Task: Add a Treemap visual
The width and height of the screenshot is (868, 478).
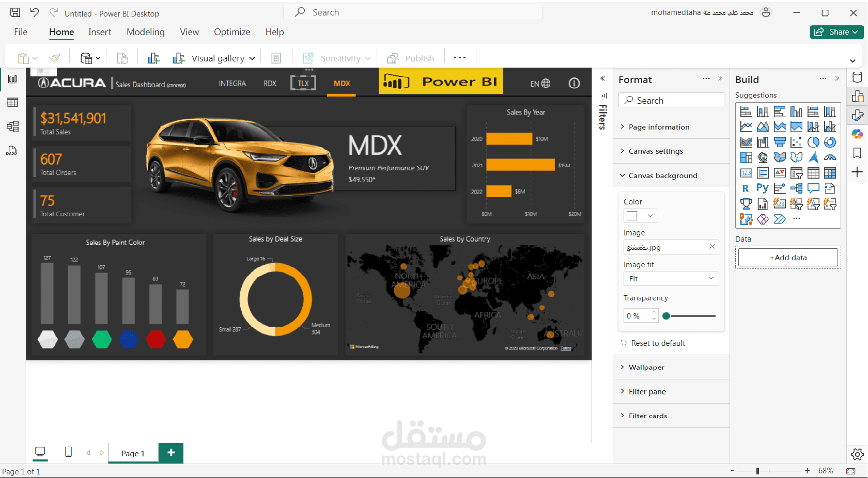Action: [746, 157]
